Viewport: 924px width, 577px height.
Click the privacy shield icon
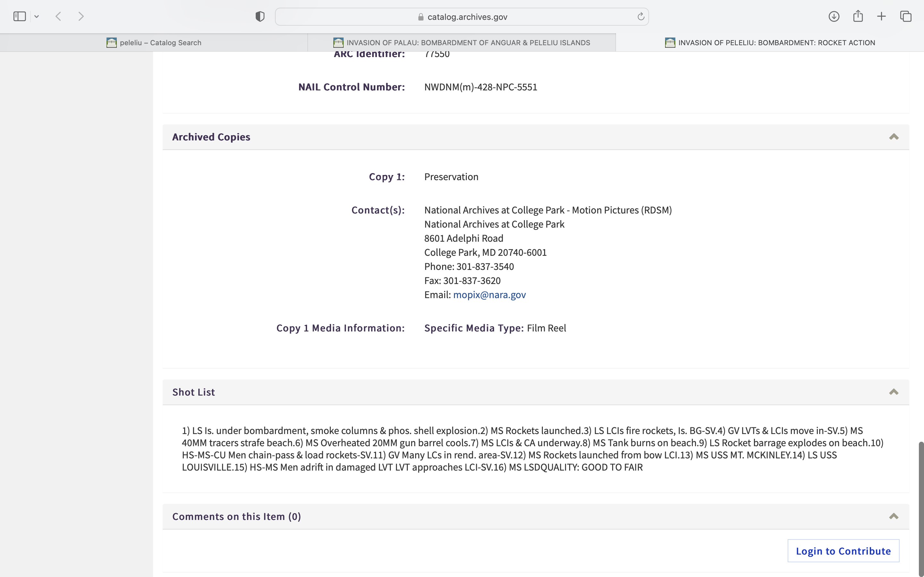[x=260, y=16]
